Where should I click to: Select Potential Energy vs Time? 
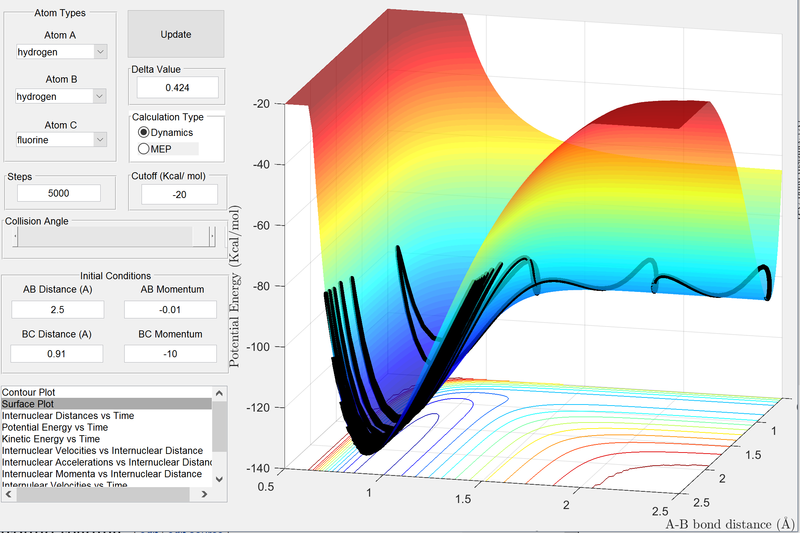(106, 427)
